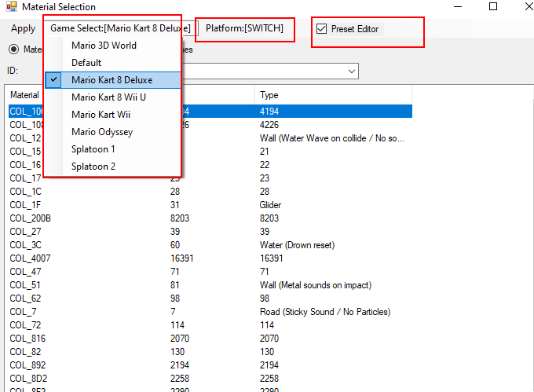Minimize the Material Selection window
The height and width of the screenshot is (392, 534).
tap(458, 6)
